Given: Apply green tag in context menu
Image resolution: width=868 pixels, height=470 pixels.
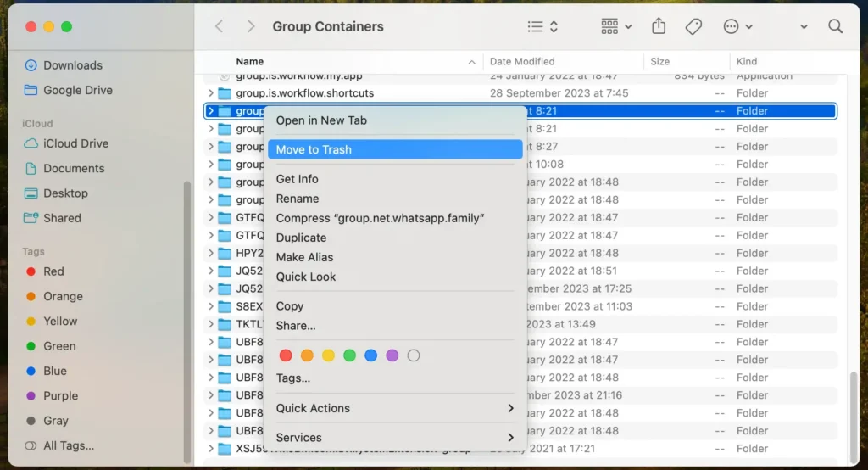Looking at the screenshot, I should pos(349,355).
